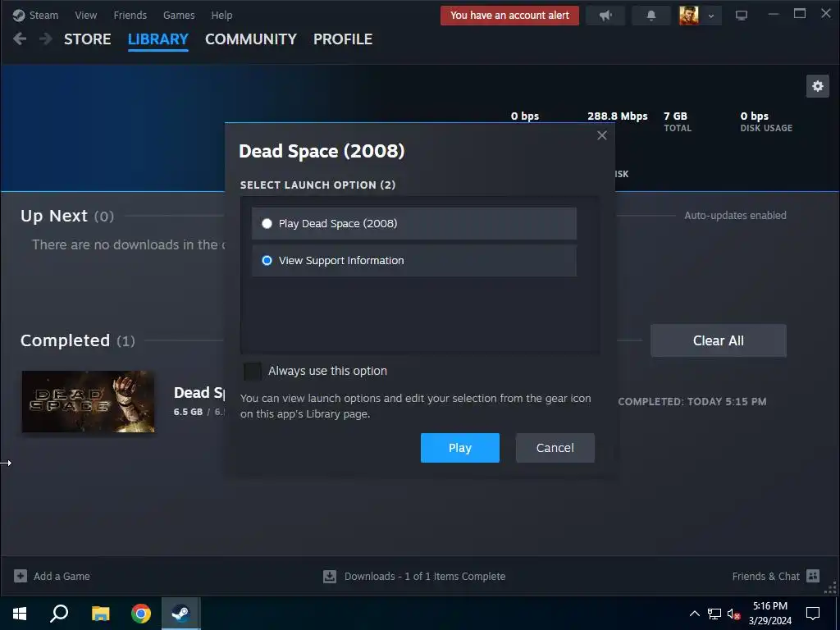
Task: Click the network icon in system tray
Action: click(714, 614)
